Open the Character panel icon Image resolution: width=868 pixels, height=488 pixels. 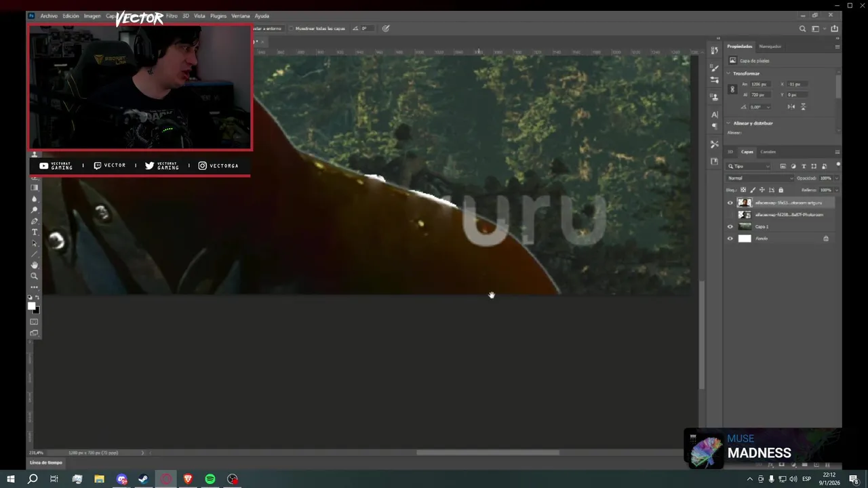tap(714, 115)
